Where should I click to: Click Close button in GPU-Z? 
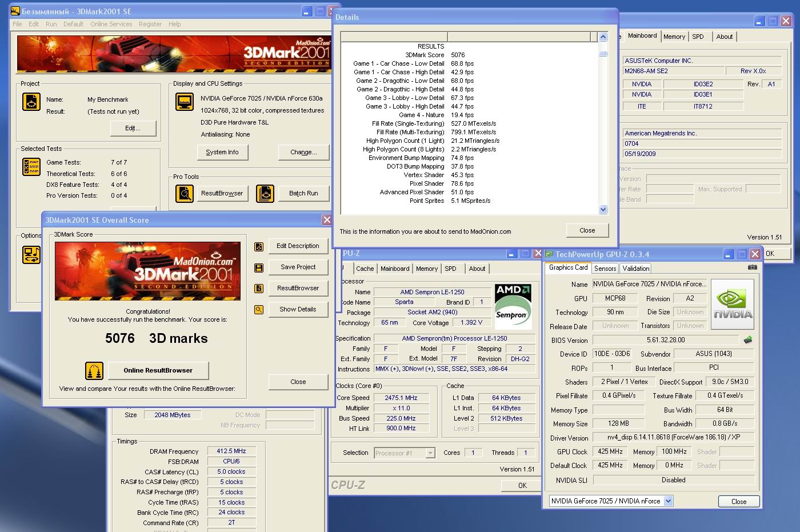(x=738, y=501)
